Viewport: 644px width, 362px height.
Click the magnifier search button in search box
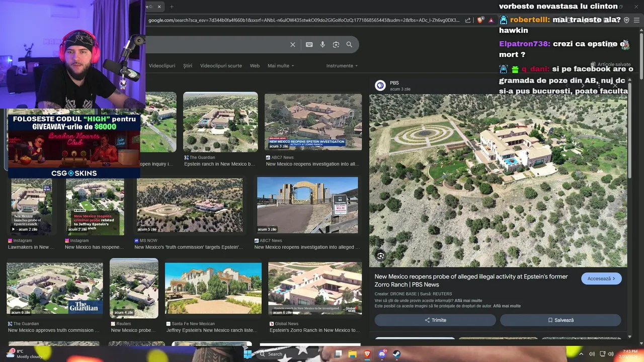[x=349, y=45]
